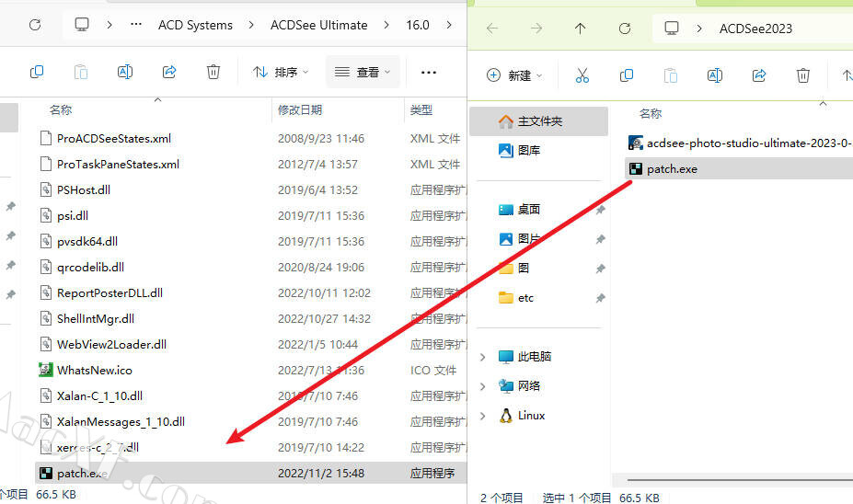Click horizontal scrollbar in right window
The image size is (853, 504).
click(x=740, y=480)
